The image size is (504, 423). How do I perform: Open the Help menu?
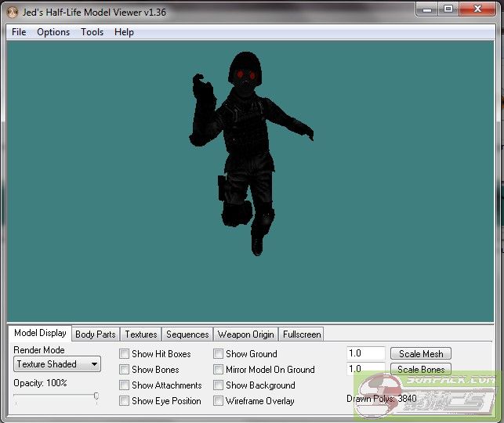click(124, 32)
